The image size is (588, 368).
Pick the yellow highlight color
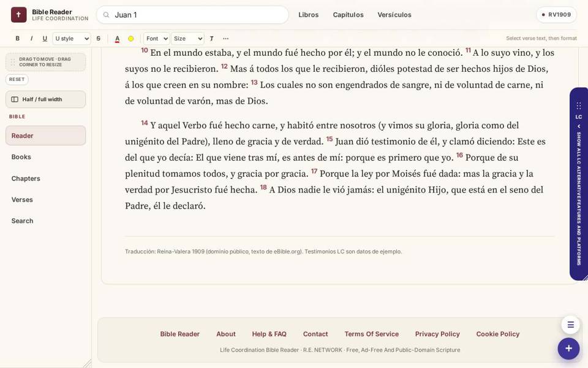(131, 38)
